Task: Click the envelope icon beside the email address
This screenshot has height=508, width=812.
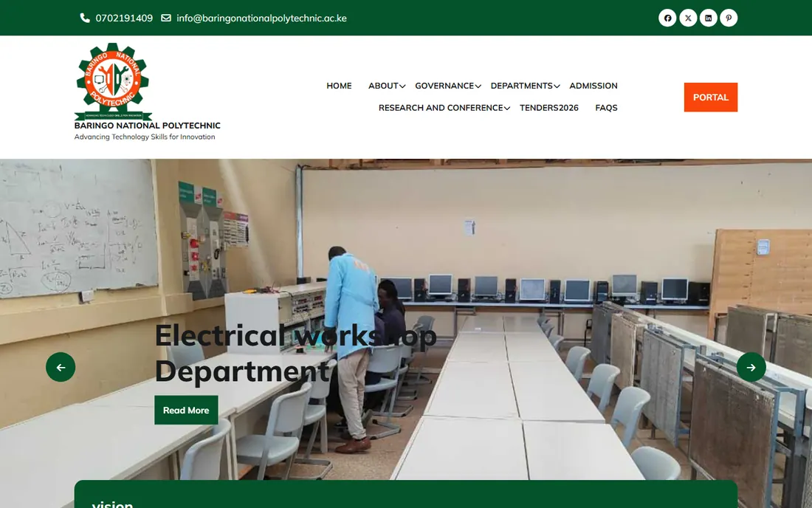Action: (x=165, y=18)
